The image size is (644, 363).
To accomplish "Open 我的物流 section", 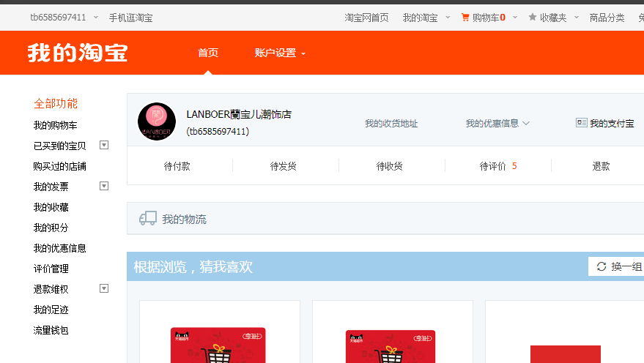I will [x=184, y=220].
